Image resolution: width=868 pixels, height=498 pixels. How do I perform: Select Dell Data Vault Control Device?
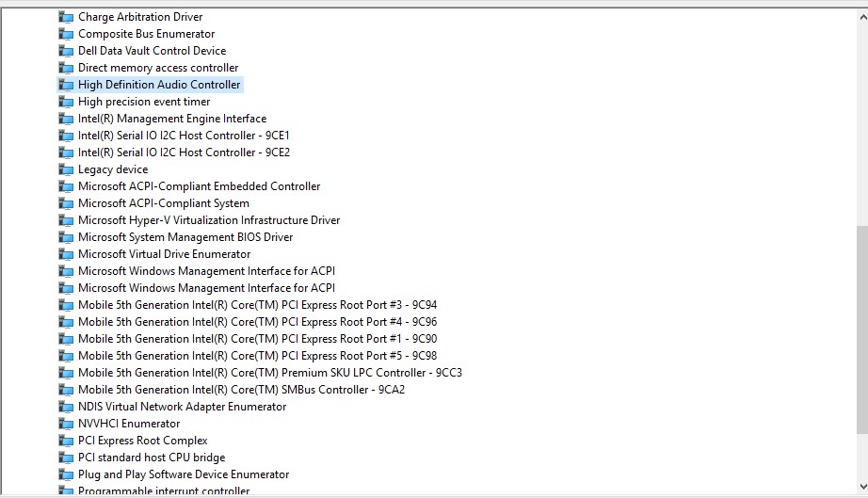pos(152,51)
